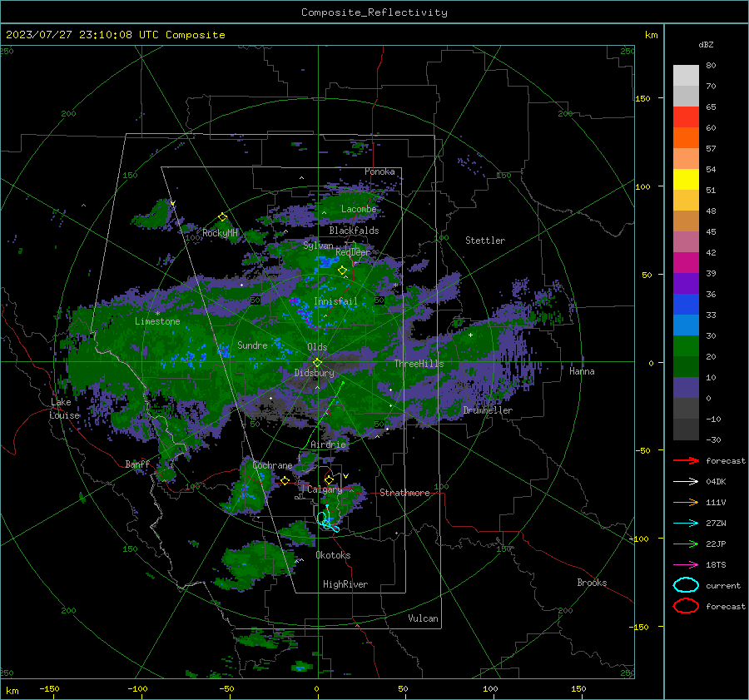This screenshot has width=749, height=700.
Task: Click the Limestone label
Action: [x=157, y=321]
